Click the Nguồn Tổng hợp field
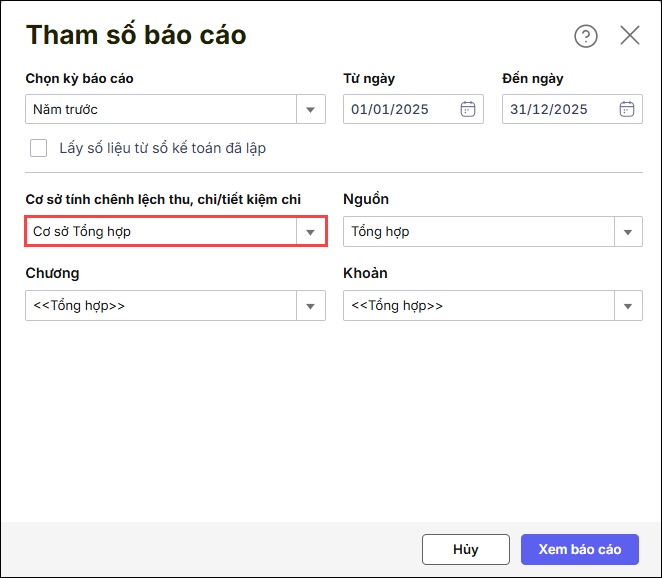 [478, 232]
